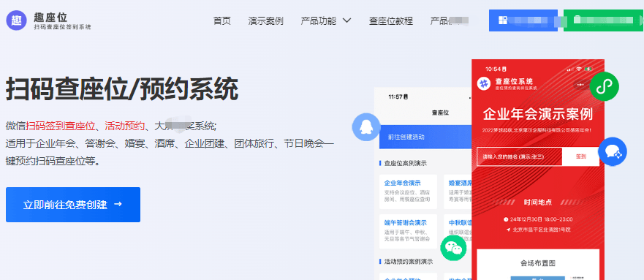Click the arrow icon on create button
Screen dimensions: 644x280
[x=118, y=204]
